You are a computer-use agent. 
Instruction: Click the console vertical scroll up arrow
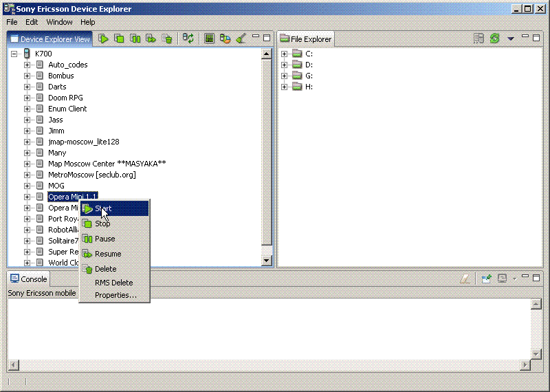[x=536, y=304]
